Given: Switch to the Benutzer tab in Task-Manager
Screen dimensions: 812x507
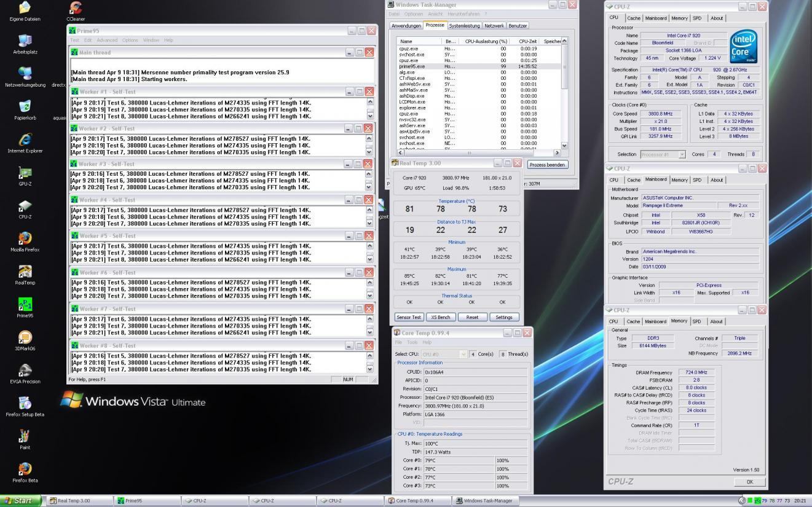Looking at the screenshot, I should pos(518,26).
